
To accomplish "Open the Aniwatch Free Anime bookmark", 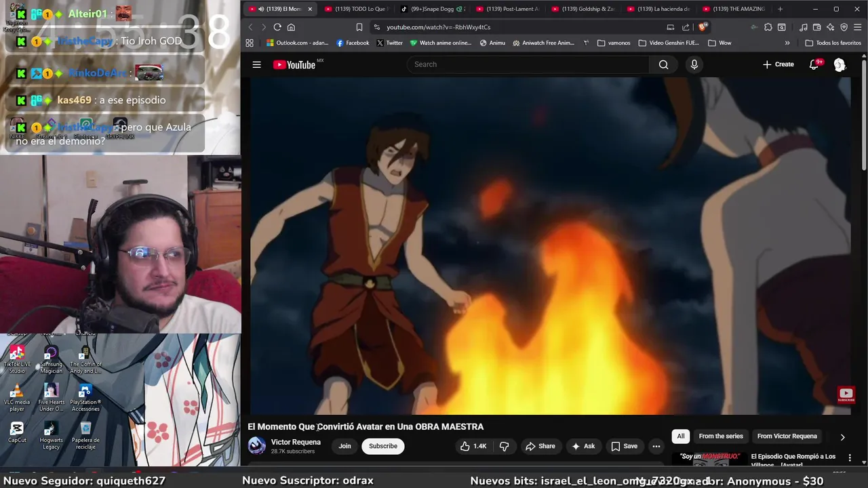I will pos(543,43).
